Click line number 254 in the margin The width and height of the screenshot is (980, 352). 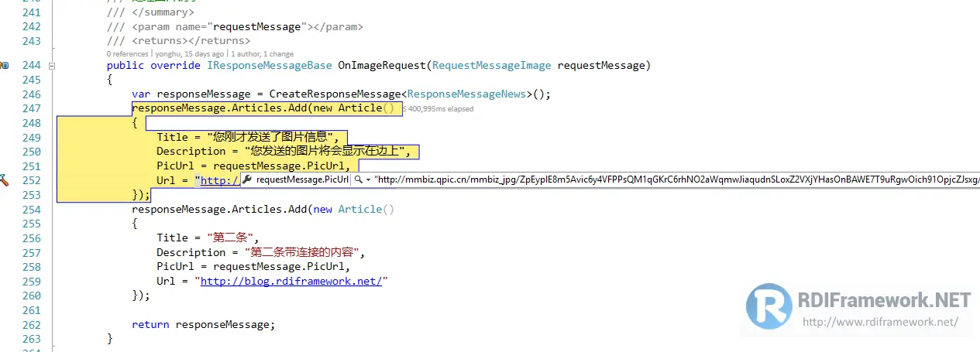pos(31,209)
